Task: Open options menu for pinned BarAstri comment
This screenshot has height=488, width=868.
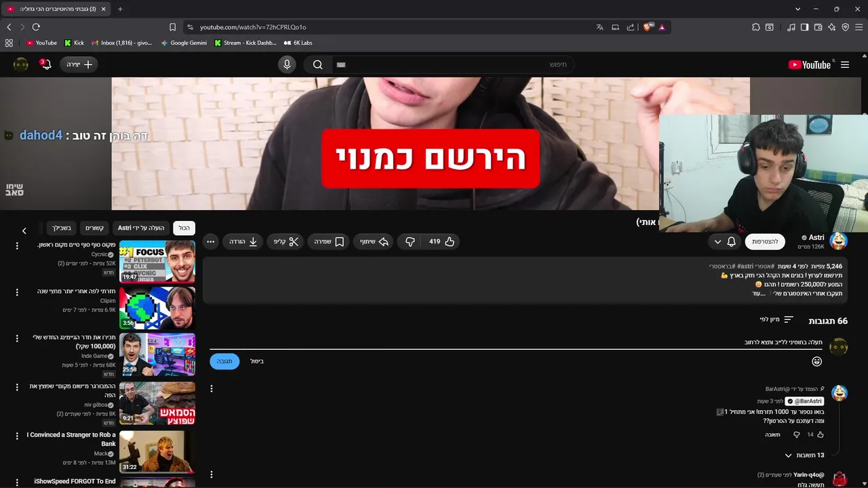Action: (212, 388)
